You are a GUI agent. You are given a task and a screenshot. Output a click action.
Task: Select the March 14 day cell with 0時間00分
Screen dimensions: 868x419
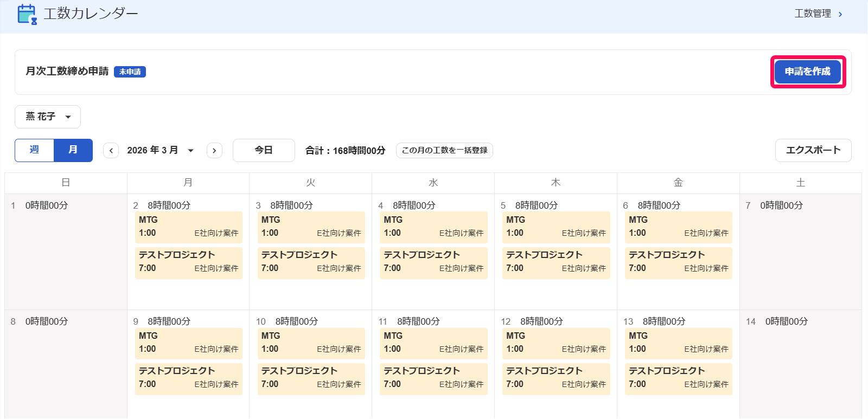801,364
